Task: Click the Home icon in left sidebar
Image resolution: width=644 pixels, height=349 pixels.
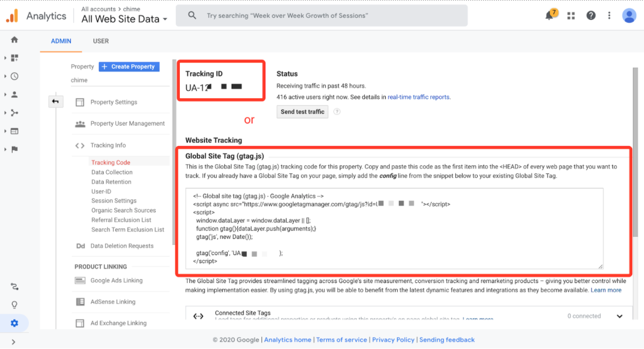Action: click(x=14, y=40)
